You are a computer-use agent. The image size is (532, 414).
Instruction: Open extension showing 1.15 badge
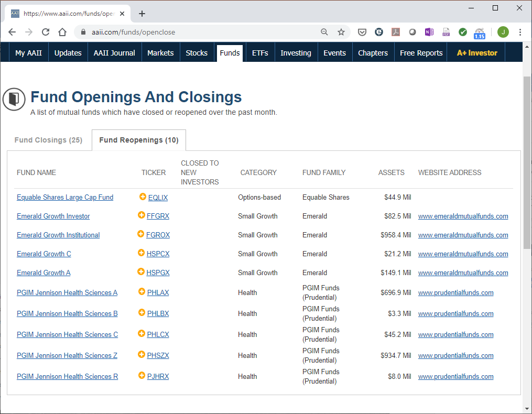(x=480, y=33)
